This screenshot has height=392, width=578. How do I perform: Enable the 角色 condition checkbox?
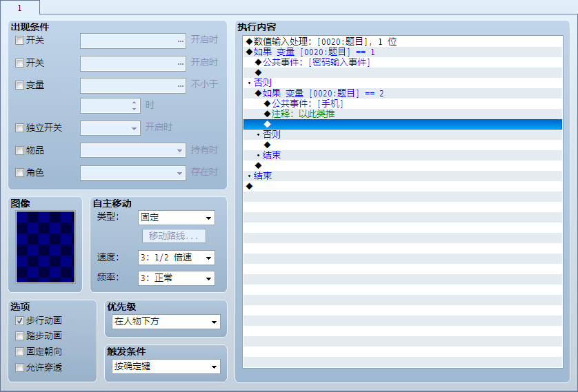[x=19, y=172]
